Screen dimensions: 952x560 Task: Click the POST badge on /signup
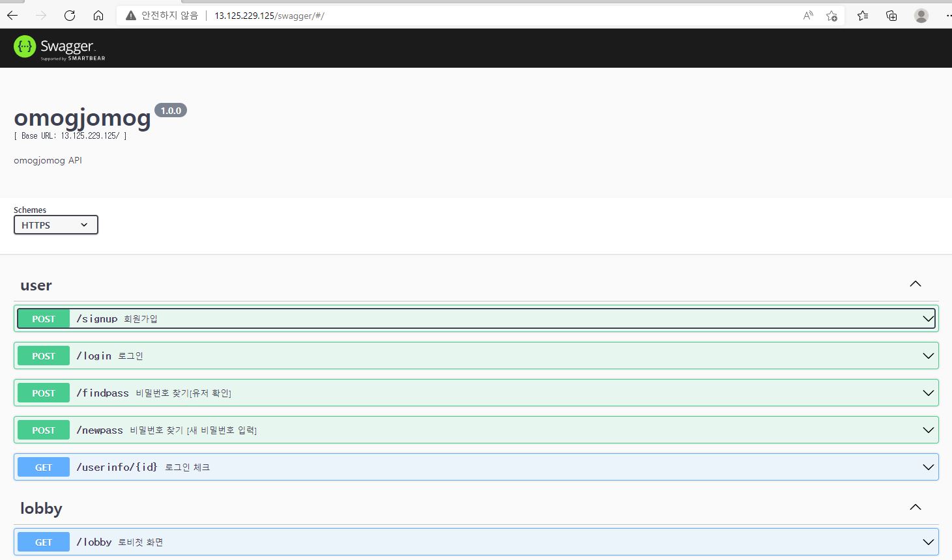(43, 318)
